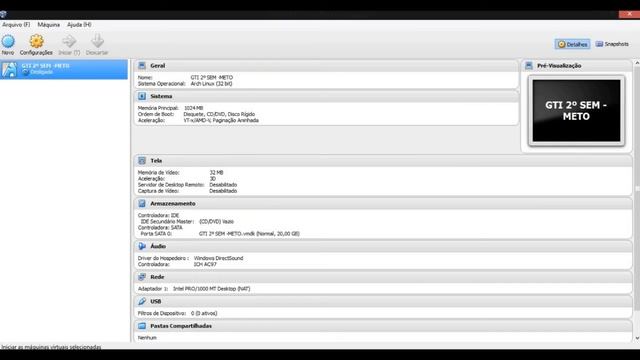
Task: Select the GTI 2º SEM -METO virtual machine
Action: coord(64,69)
